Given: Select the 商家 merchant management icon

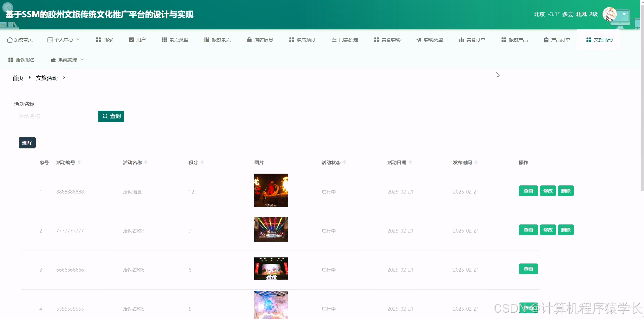Looking at the screenshot, I should (x=99, y=39).
